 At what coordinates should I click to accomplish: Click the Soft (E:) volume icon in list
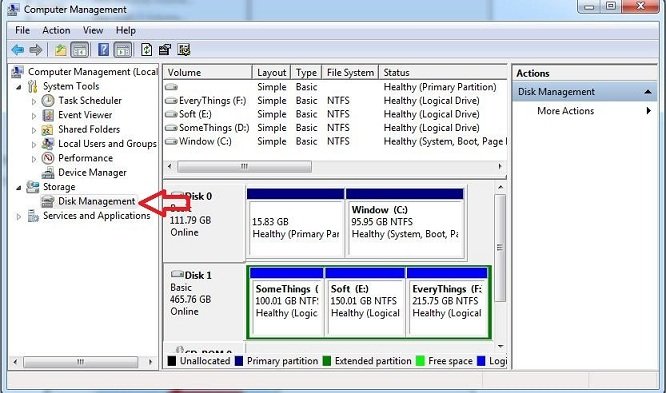(x=171, y=114)
